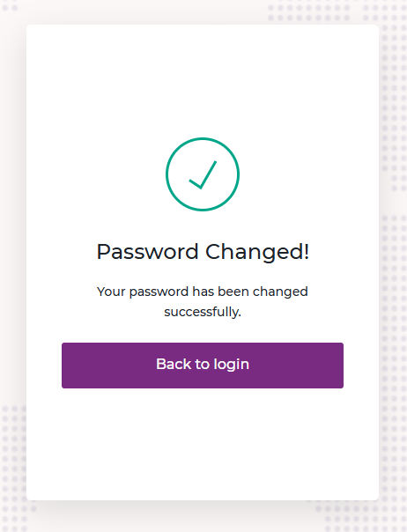Viewport: 407px width, 532px height.
Task: Click the password changed successfully message text
Action: point(203,301)
